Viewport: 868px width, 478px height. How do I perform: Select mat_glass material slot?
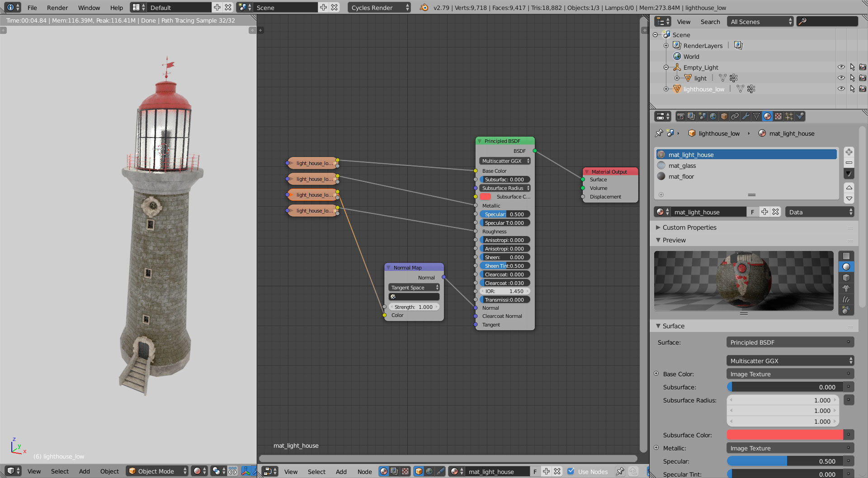tap(746, 166)
